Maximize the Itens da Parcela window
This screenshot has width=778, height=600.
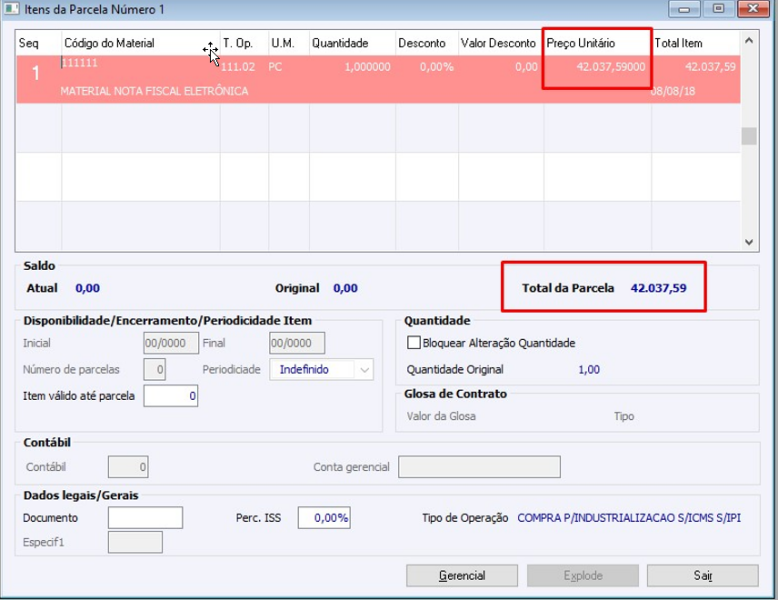[x=718, y=9]
